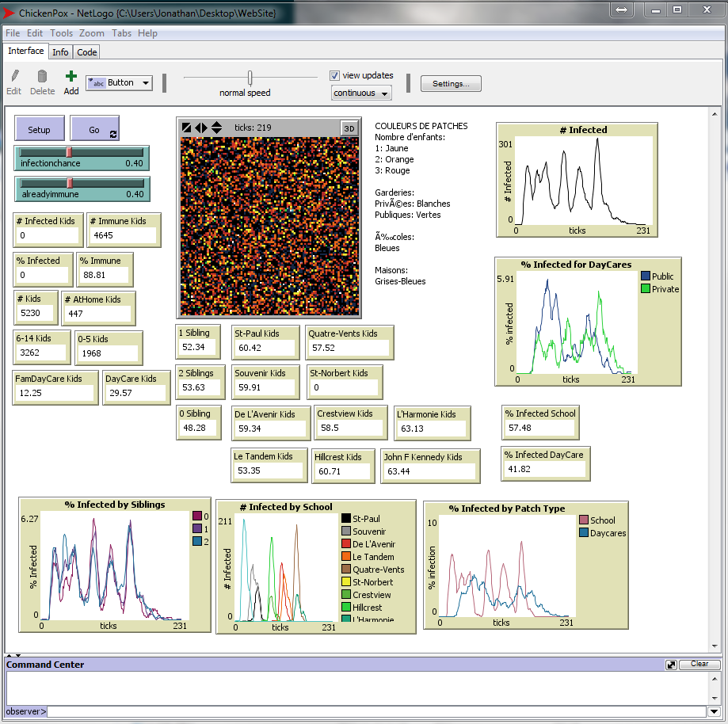The width and height of the screenshot is (728, 724).
Task: Click the NetLogo red arrow title icon
Action: 9,13
